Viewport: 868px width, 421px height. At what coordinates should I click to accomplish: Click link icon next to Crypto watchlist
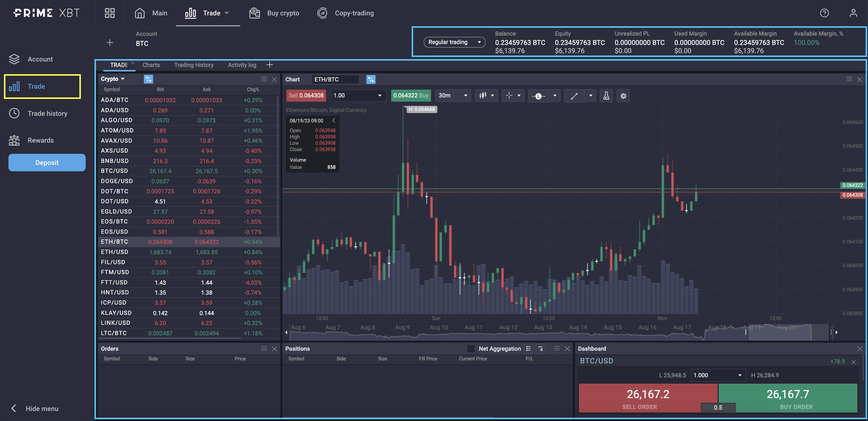pyautogui.click(x=148, y=79)
